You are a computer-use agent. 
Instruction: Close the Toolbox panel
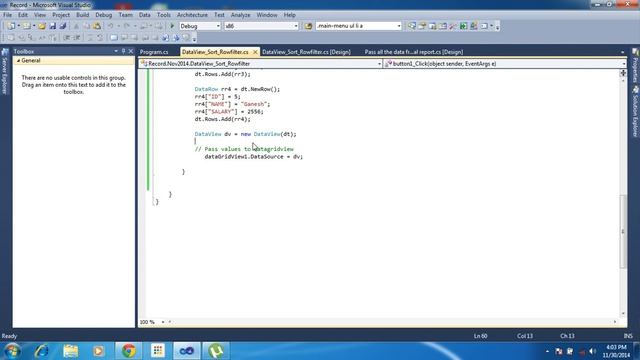131,51
